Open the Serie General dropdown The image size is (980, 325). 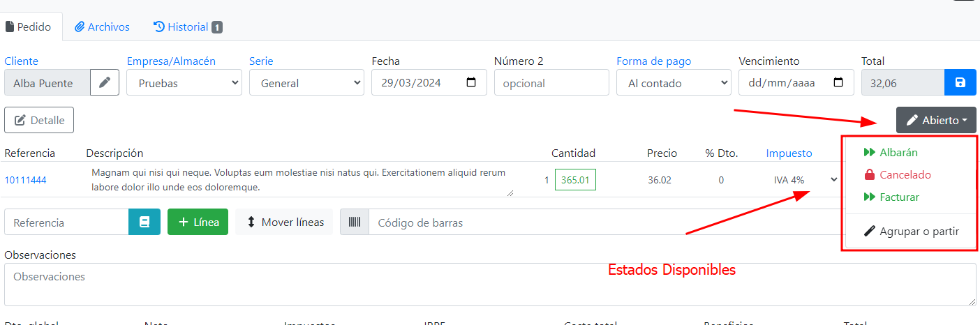coord(306,82)
